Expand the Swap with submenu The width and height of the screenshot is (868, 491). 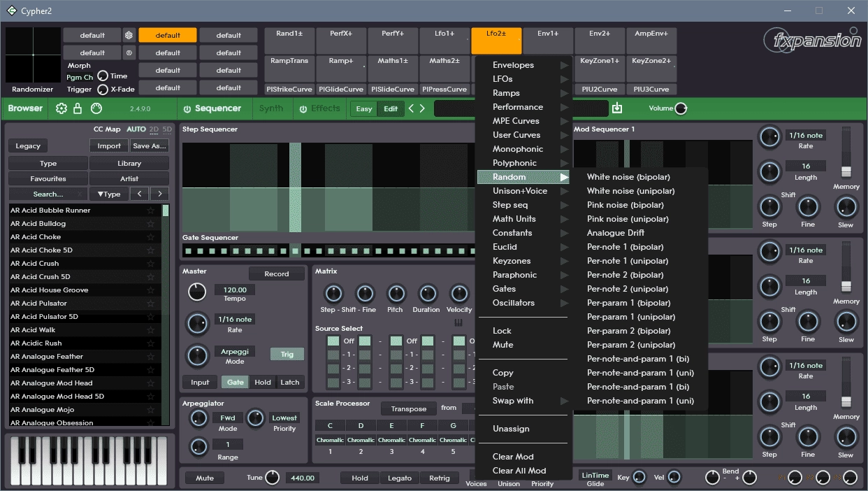pos(523,401)
